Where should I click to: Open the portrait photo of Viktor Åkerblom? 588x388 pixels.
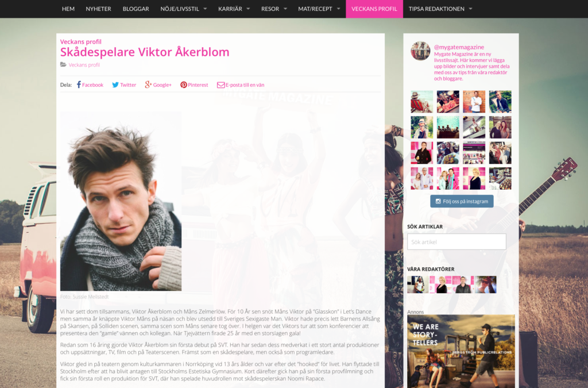tap(121, 201)
